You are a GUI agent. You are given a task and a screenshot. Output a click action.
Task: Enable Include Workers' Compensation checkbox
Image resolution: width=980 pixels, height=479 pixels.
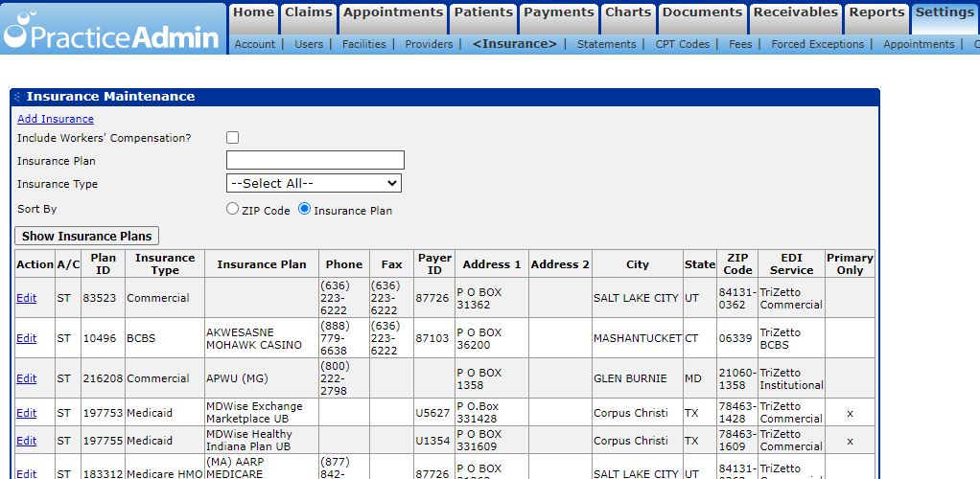point(232,138)
